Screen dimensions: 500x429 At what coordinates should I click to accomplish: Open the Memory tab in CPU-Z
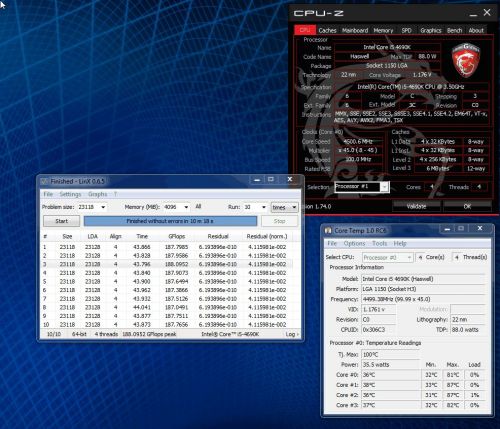383,30
